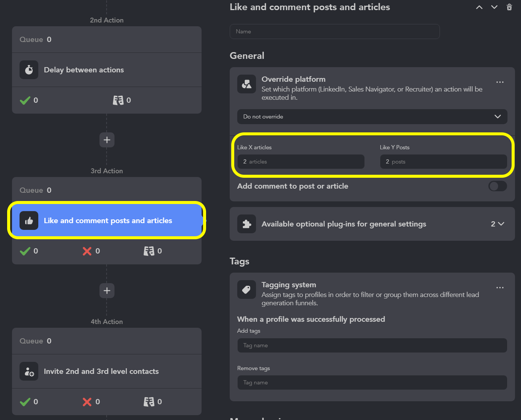The image size is (521, 420).
Task: Delete action using the trash icon
Action: click(x=509, y=7)
